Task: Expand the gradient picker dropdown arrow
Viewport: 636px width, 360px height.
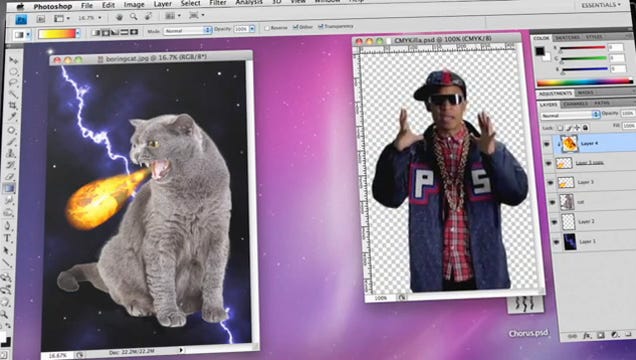Action: (78, 33)
